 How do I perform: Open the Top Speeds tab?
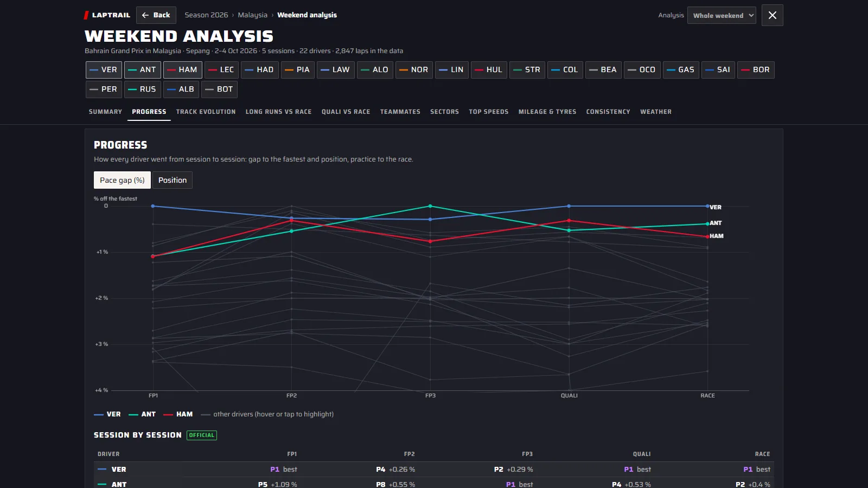point(489,112)
